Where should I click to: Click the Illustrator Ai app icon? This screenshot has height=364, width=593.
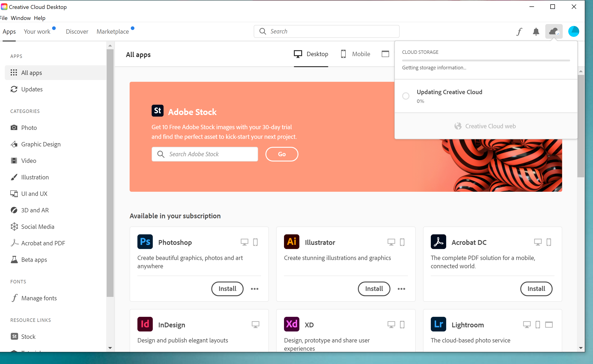tap(291, 242)
